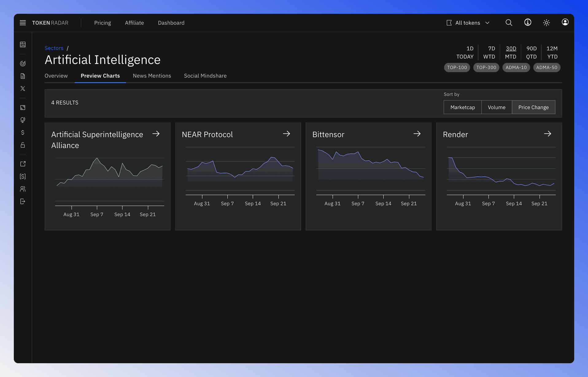This screenshot has height=377, width=588.
Task: Click the info icon in header
Action: [x=528, y=22]
